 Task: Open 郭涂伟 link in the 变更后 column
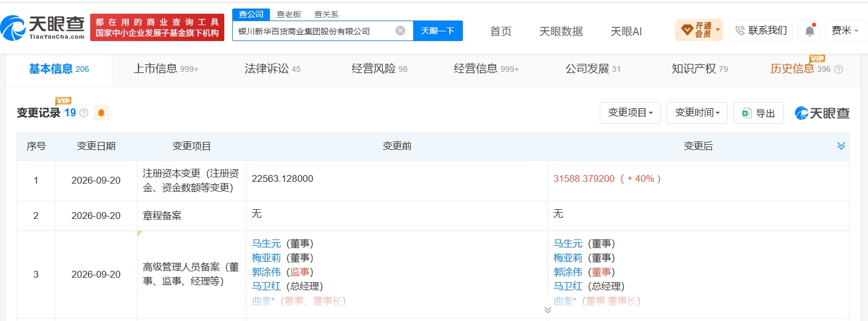568,272
